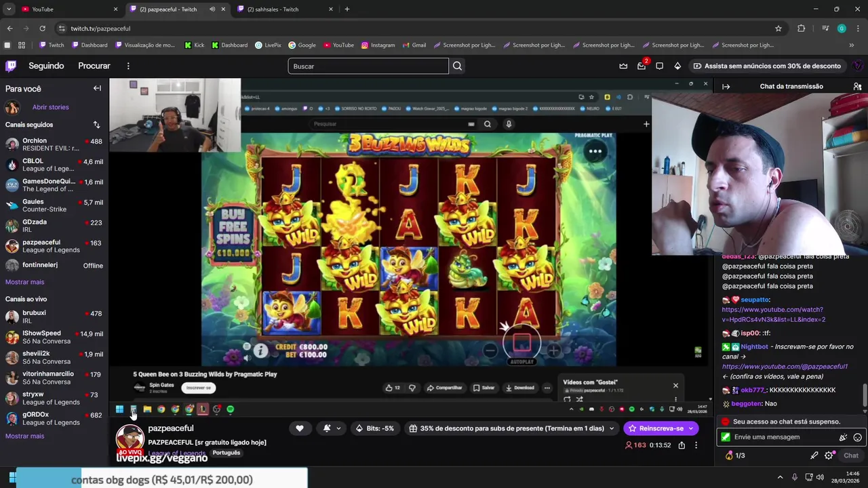
Task: Open stream options three-dot menu
Action: pyautogui.click(x=696, y=445)
